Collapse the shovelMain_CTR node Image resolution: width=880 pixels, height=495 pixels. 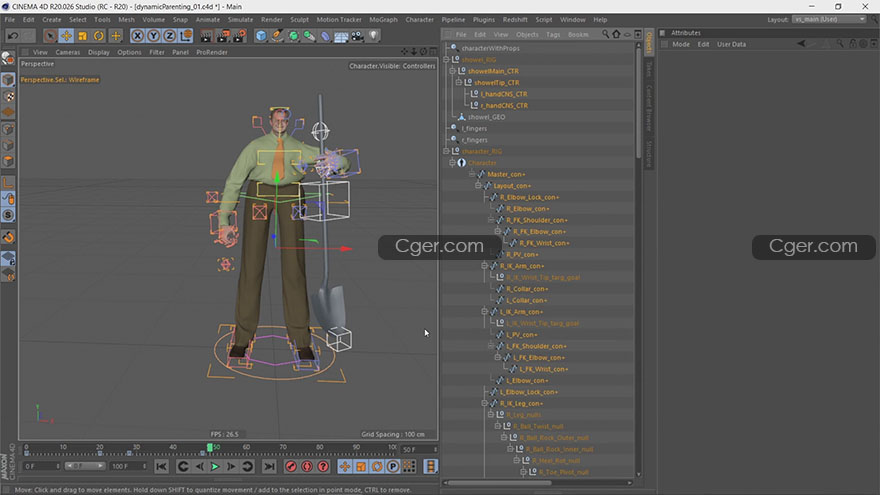(452, 71)
